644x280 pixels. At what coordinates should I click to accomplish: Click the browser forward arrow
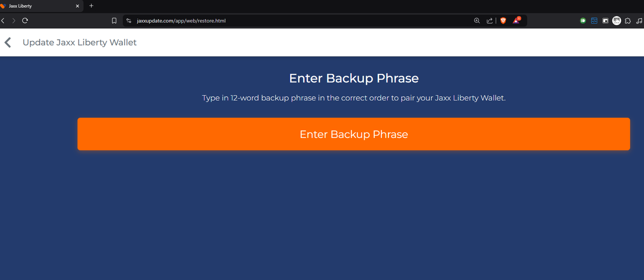[14, 21]
